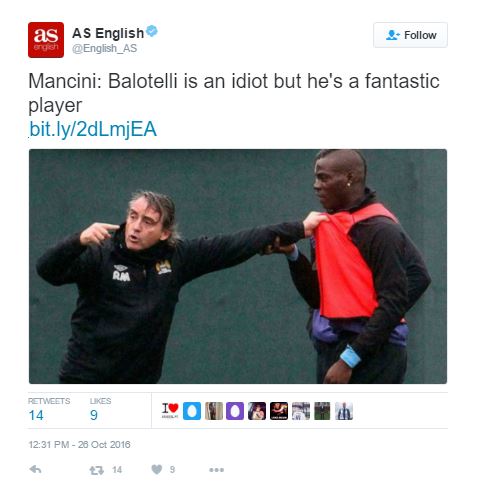Open the I-heart avatar liker profile
The height and width of the screenshot is (498, 477).
click(x=170, y=411)
